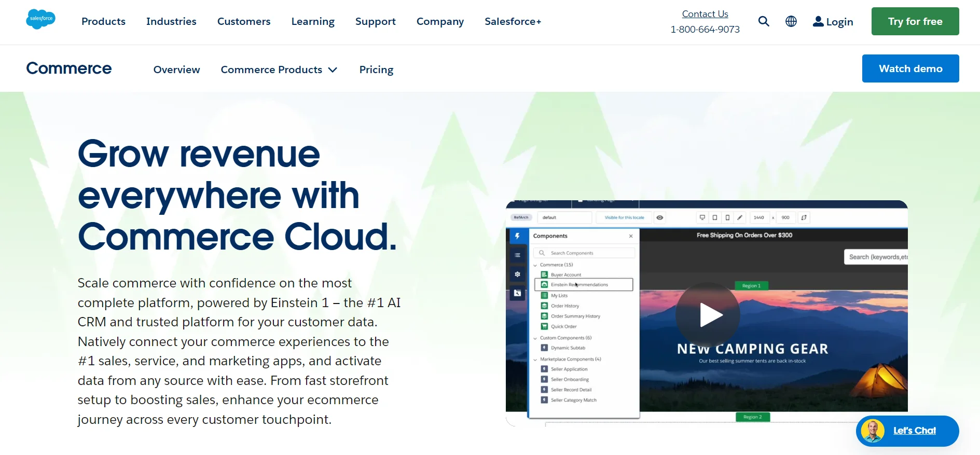Select tablet view icon in toolbar
The image size is (980, 455).
click(x=715, y=218)
